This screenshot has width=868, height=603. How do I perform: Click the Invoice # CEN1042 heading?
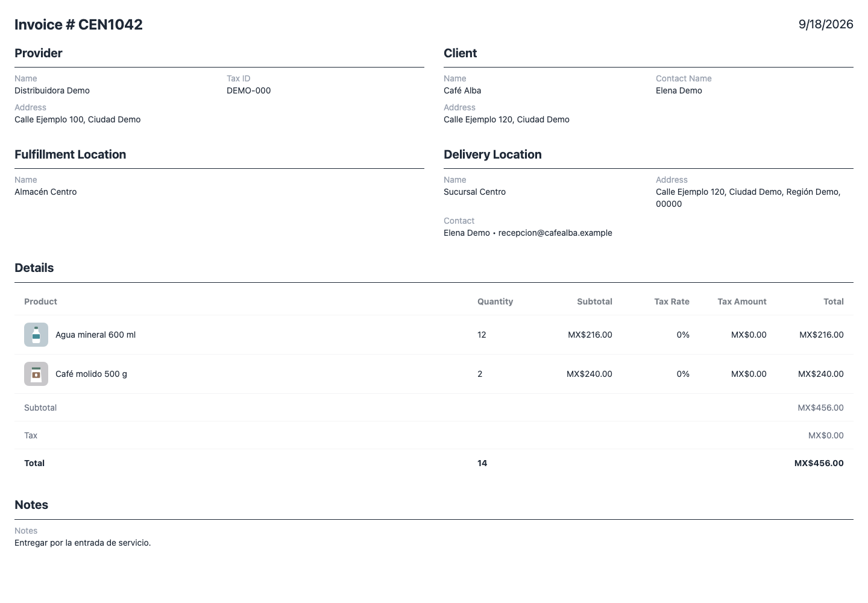tap(78, 25)
